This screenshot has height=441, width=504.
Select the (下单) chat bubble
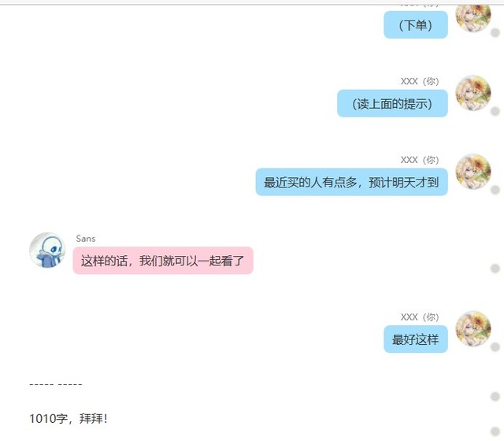click(416, 24)
